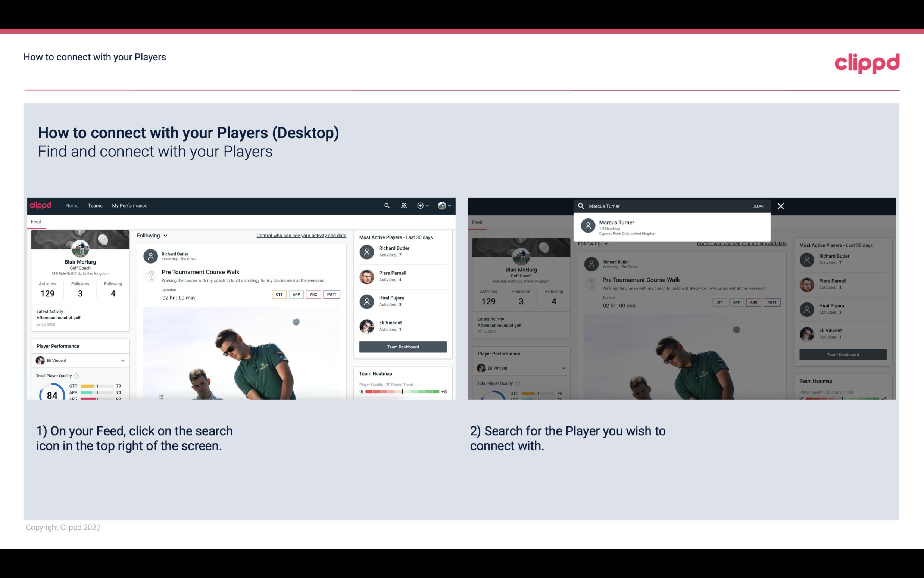924x578 pixels.
Task: Select the Home tab
Action: click(x=72, y=205)
